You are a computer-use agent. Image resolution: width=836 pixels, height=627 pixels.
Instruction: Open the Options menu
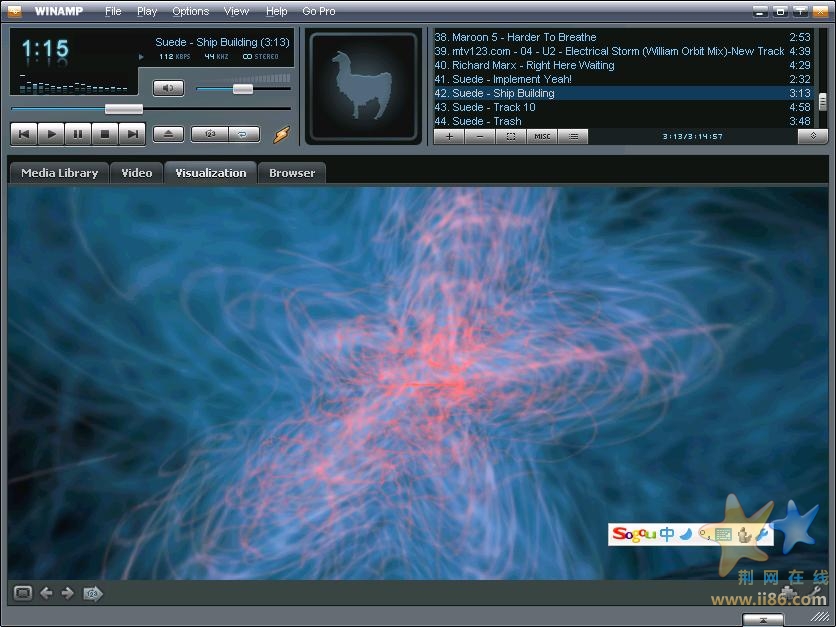click(190, 11)
